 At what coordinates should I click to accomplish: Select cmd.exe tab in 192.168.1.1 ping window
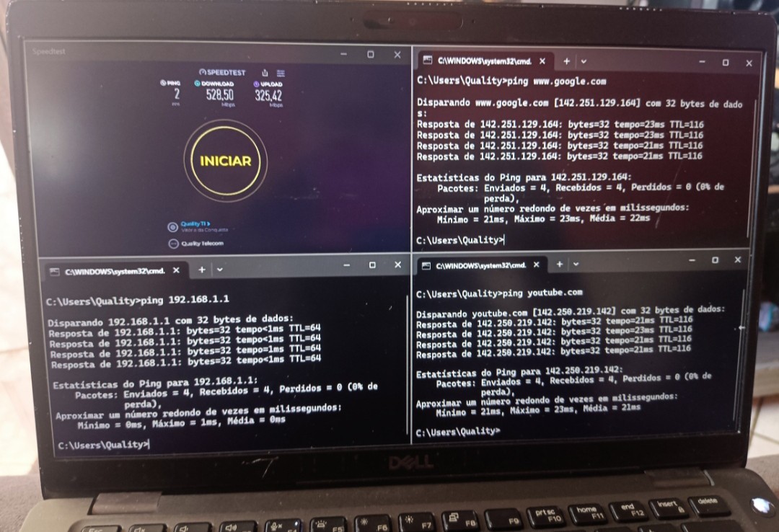click(108, 271)
